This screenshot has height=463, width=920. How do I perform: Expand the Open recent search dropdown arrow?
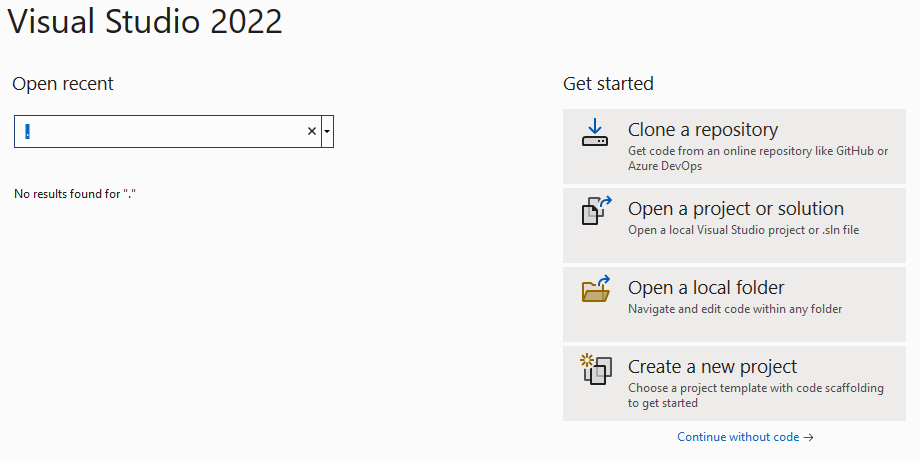click(x=327, y=131)
